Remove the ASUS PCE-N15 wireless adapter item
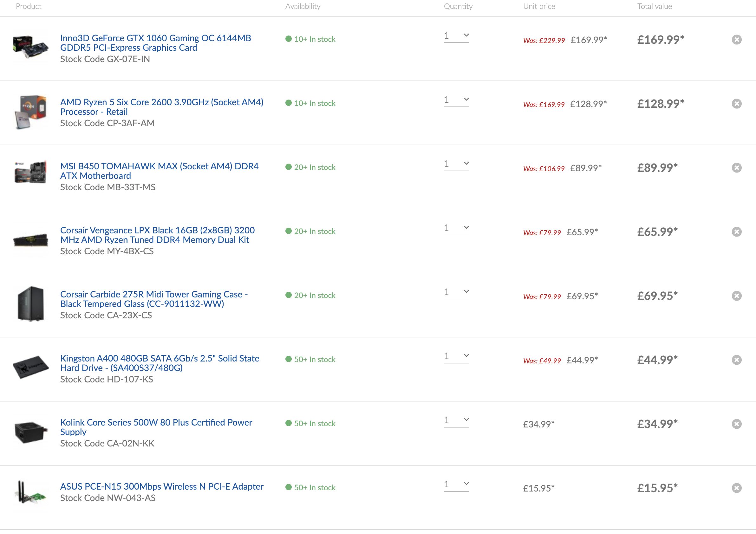 pyautogui.click(x=737, y=488)
